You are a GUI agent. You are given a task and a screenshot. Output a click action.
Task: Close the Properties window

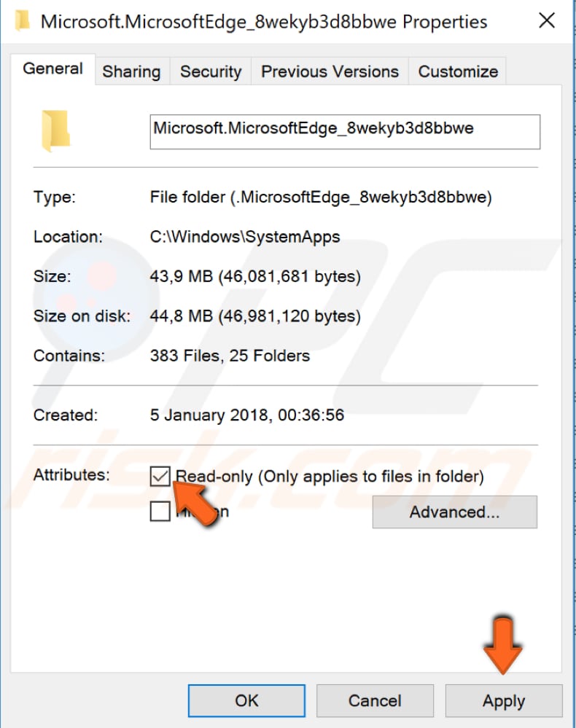[x=547, y=20]
